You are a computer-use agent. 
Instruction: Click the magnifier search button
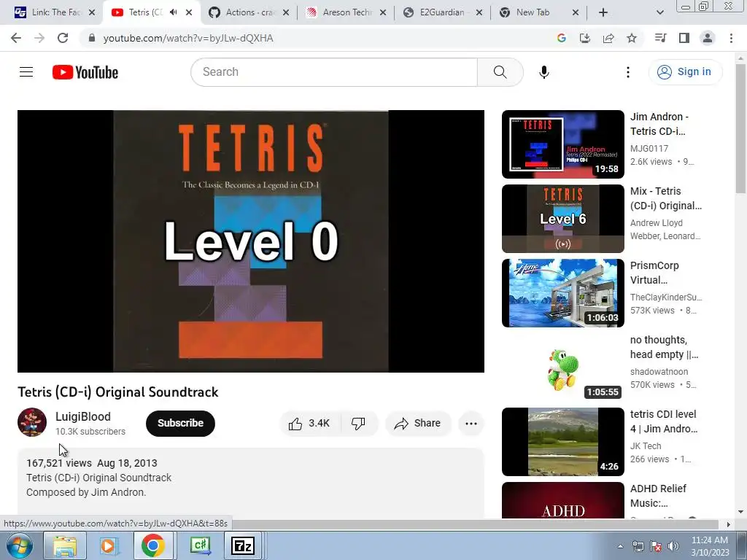[x=500, y=72]
